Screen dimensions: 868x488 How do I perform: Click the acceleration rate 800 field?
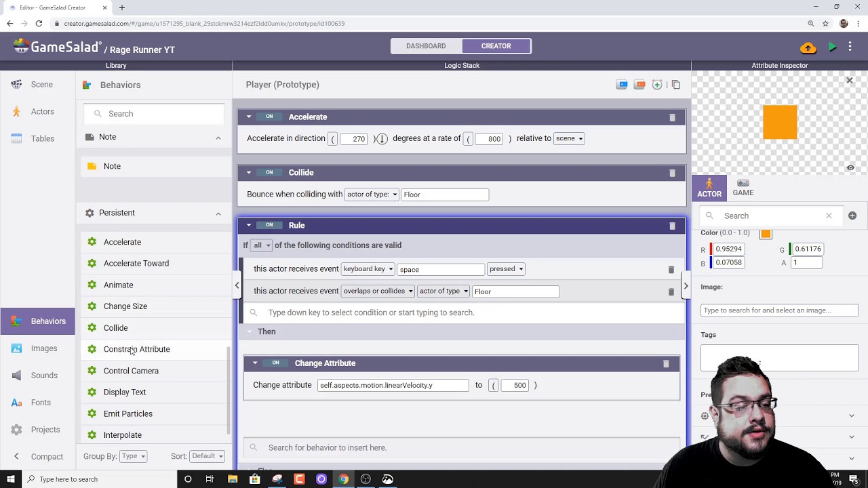(489, 139)
